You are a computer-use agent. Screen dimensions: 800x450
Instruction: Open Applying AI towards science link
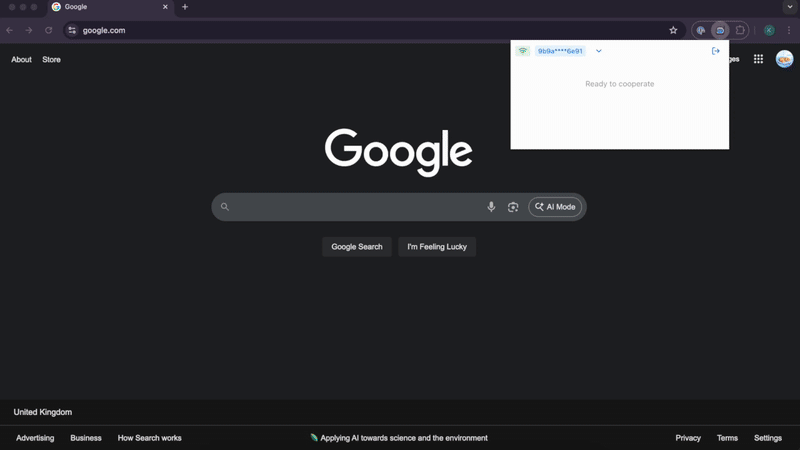399,438
